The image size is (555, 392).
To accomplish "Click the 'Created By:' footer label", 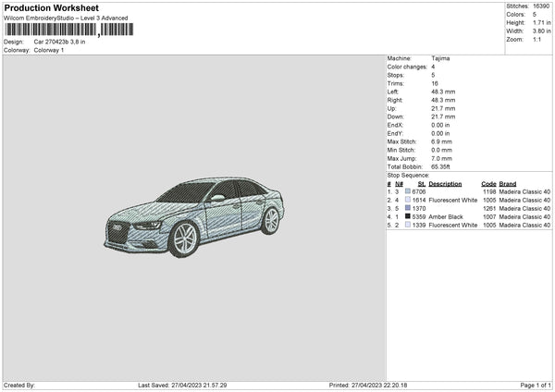I will (19, 385).
